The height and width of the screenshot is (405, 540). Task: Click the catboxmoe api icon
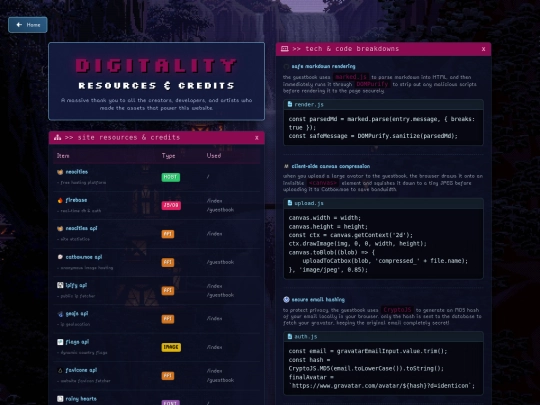[60, 257]
